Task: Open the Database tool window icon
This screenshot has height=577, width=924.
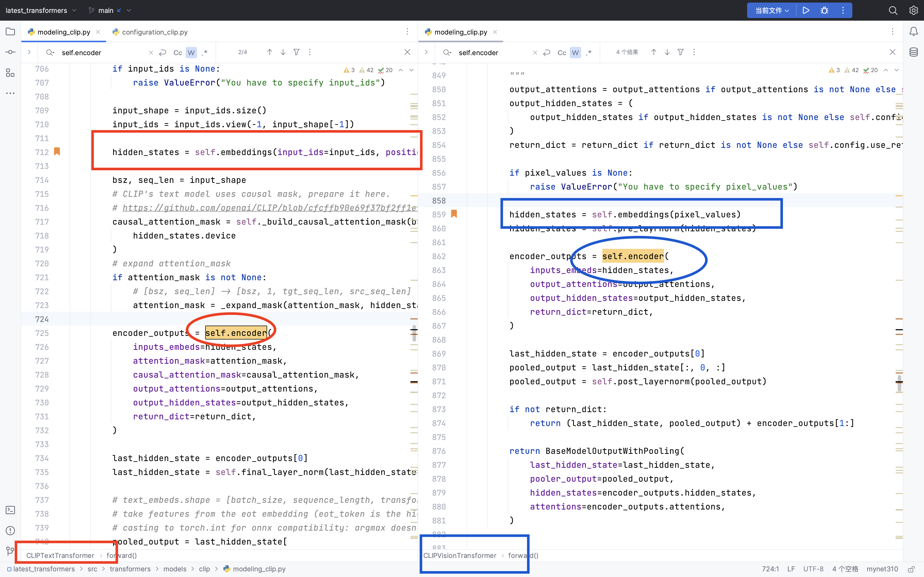Action: click(x=913, y=52)
